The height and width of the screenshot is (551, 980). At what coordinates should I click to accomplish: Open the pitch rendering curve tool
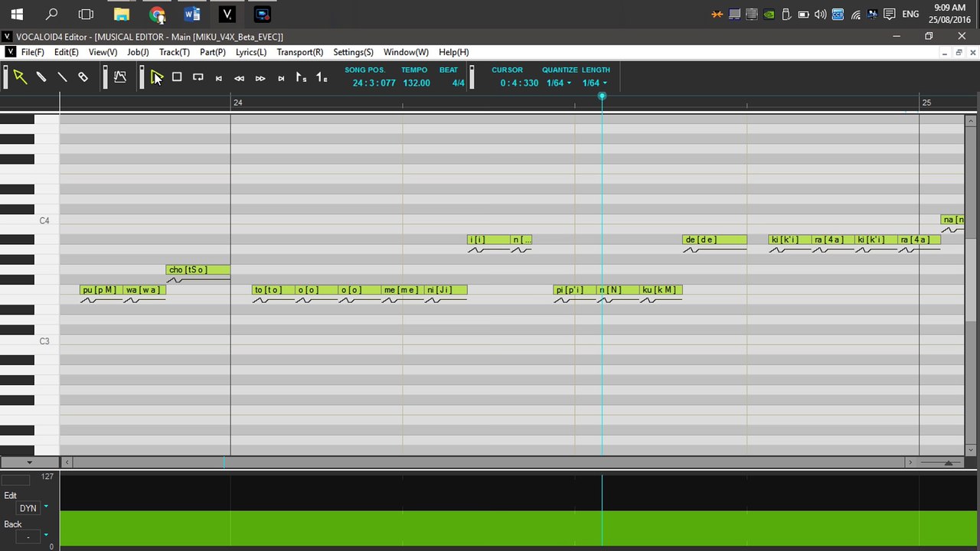click(x=120, y=77)
